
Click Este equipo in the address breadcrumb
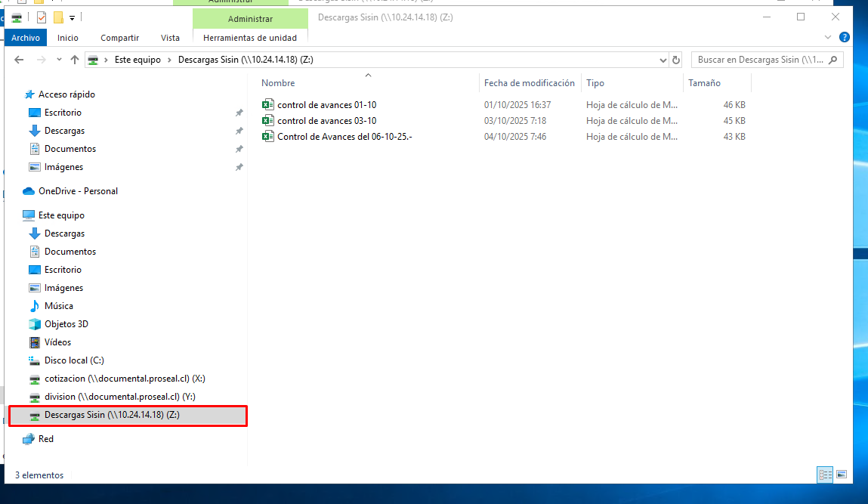tap(137, 60)
